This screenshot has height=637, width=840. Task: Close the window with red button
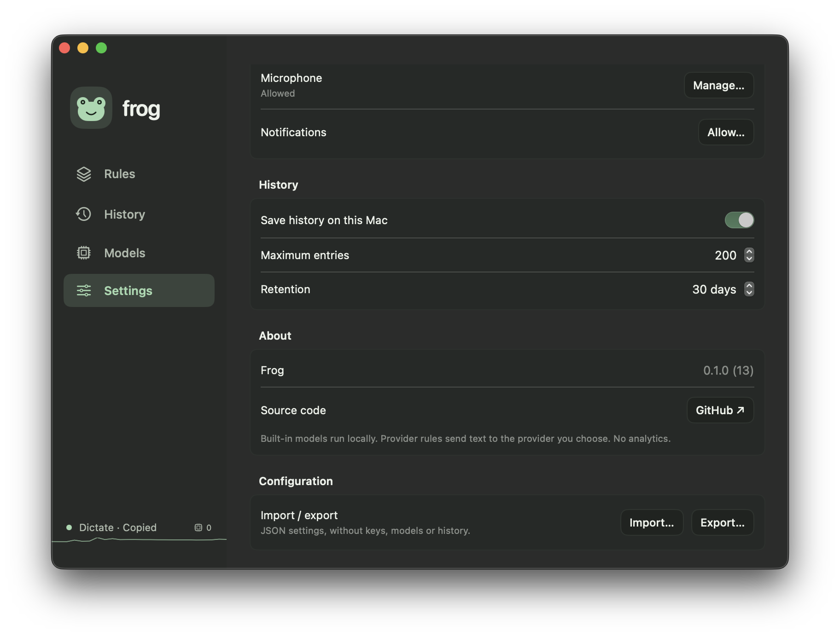pyautogui.click(x=64, y=48)
